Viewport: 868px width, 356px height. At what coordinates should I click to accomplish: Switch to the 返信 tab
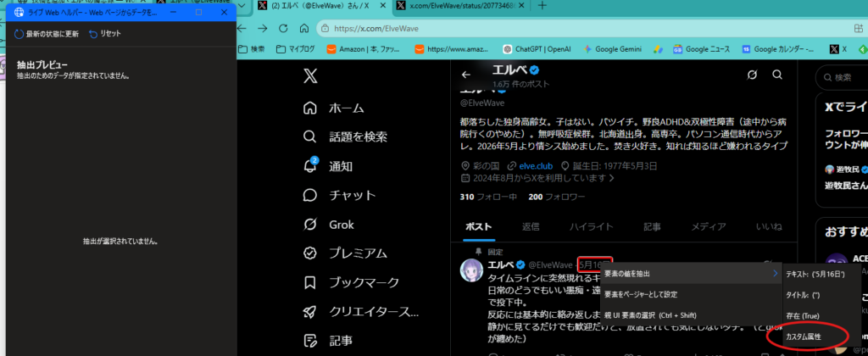(x=531, y=226)
